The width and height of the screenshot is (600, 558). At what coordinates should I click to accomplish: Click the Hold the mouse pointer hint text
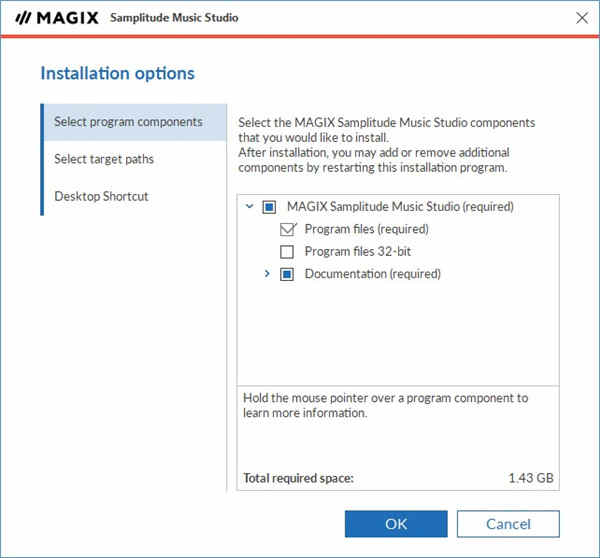pos(385,405)
